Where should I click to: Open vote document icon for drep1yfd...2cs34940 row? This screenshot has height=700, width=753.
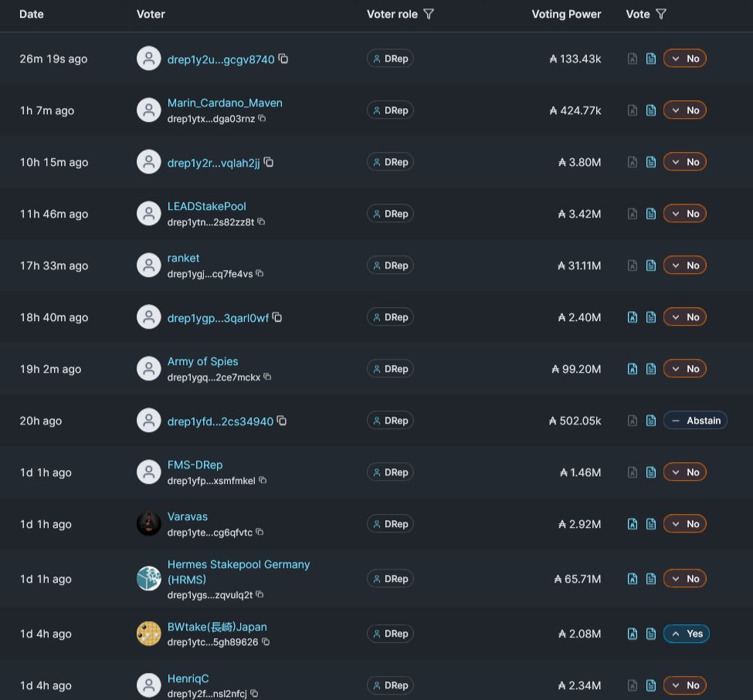click(651, 421)
